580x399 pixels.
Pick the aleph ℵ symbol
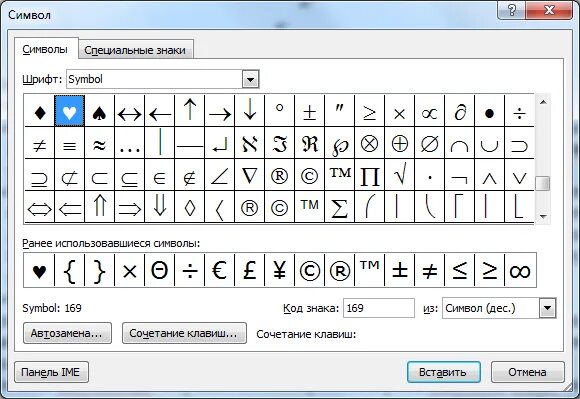pos(250,143)
